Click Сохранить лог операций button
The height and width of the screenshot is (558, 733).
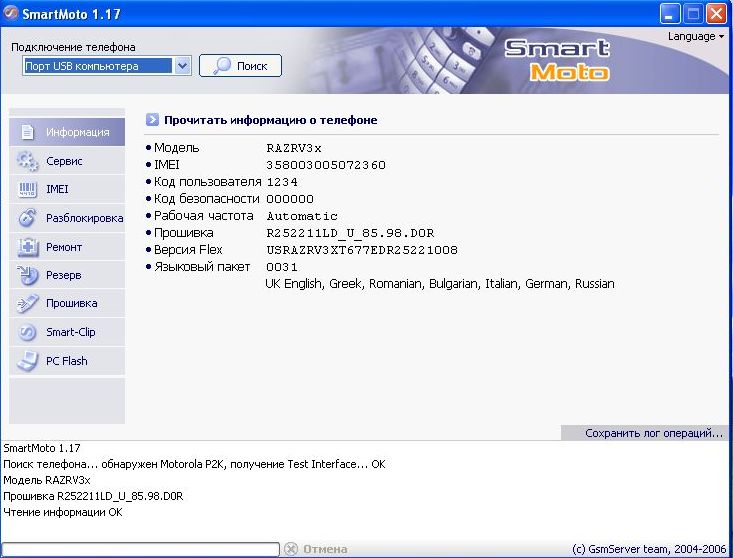[x=644, y=433]
